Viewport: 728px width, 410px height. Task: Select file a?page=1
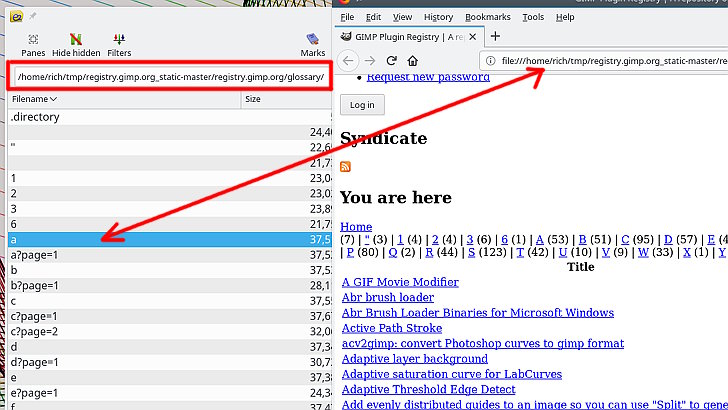(169, 255)
